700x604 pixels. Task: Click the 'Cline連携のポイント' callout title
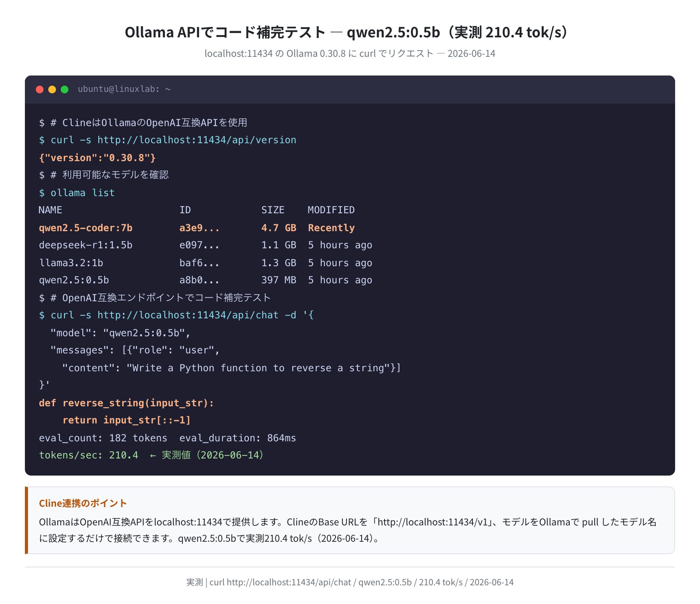click(83, 503)
